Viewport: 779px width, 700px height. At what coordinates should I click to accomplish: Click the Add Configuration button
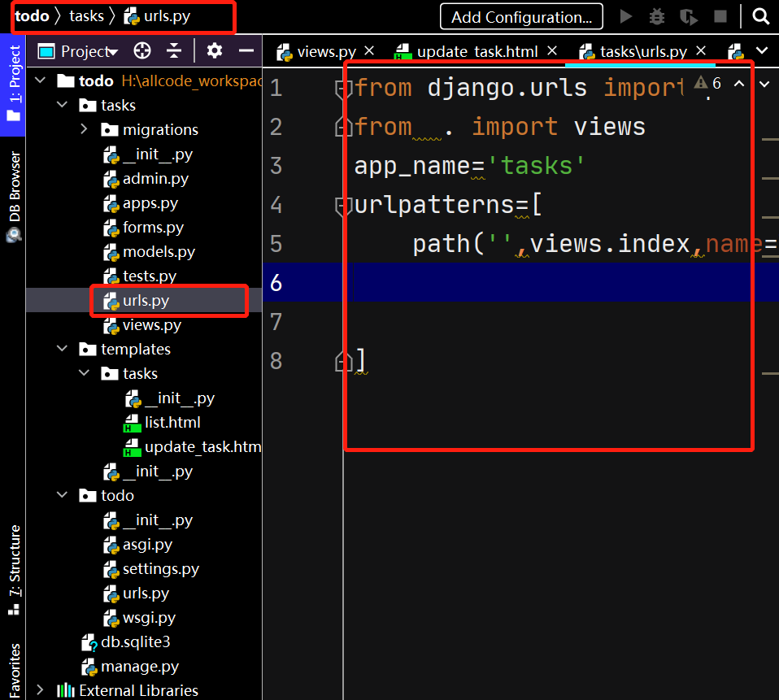tap(522, 17)
